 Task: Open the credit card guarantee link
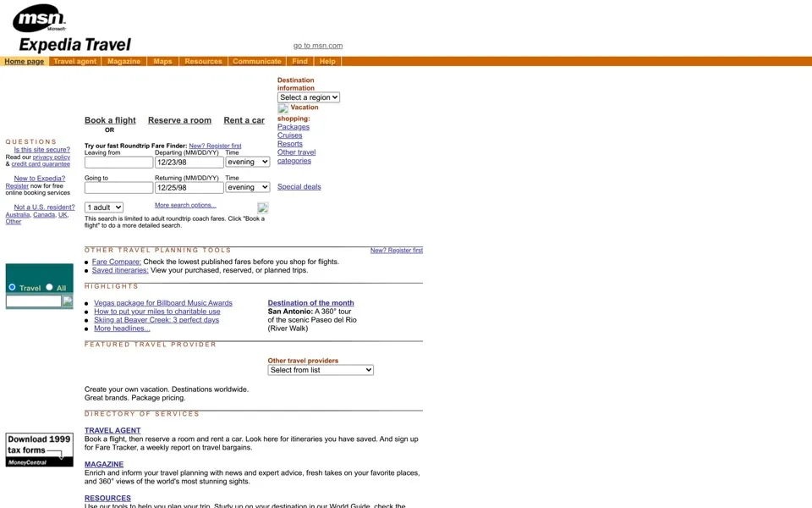coord(41,164)
